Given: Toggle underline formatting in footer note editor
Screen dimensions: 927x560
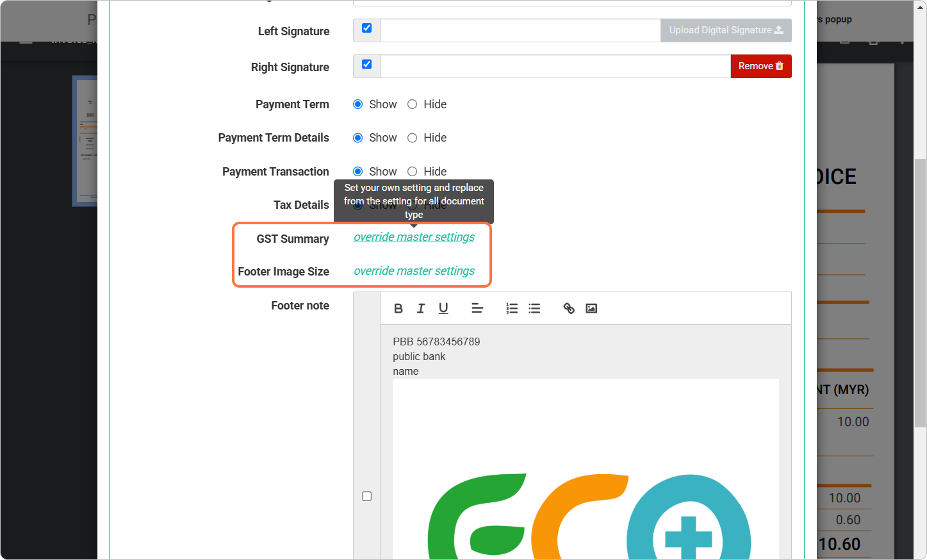Looking at the screenshot, I should [443, 308].
